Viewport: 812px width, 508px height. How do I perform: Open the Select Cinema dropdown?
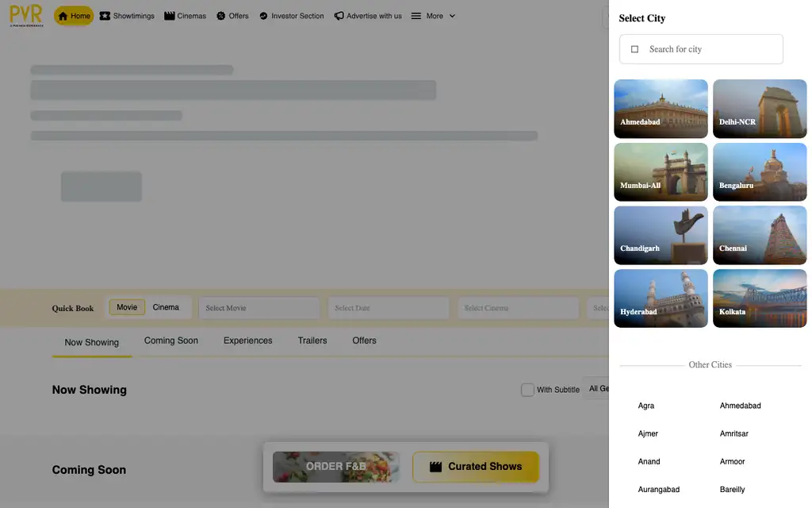518,308
